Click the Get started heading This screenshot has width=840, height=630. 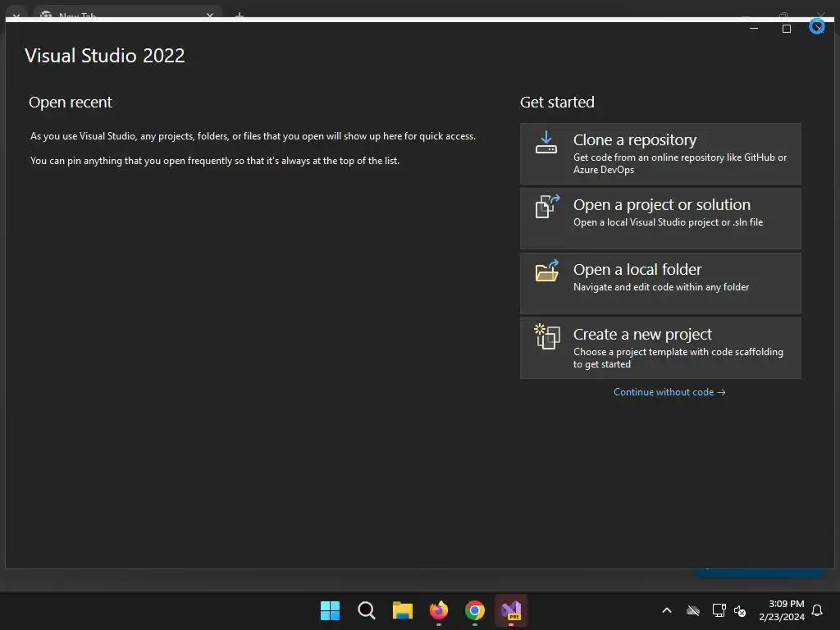557,103
